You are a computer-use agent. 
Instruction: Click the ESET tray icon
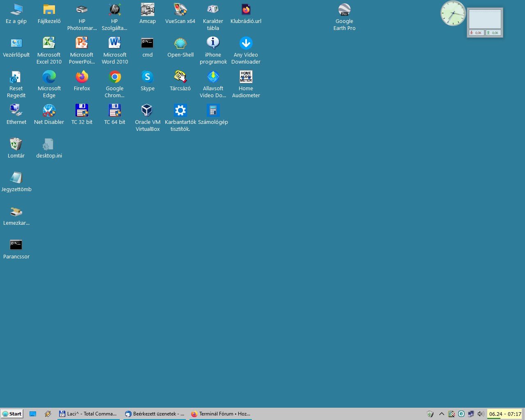tap(461, 414)
